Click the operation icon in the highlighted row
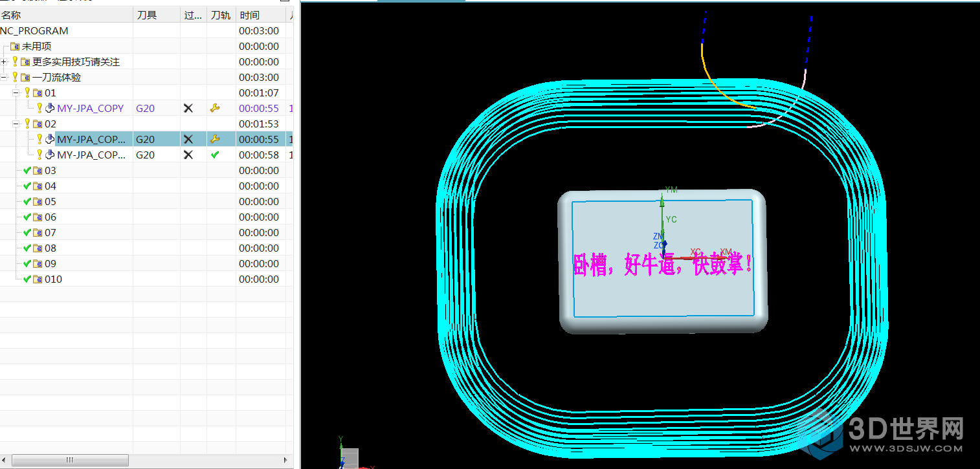Image resolution: width=980 pixels, height=469 pixels. click(49, 140)
